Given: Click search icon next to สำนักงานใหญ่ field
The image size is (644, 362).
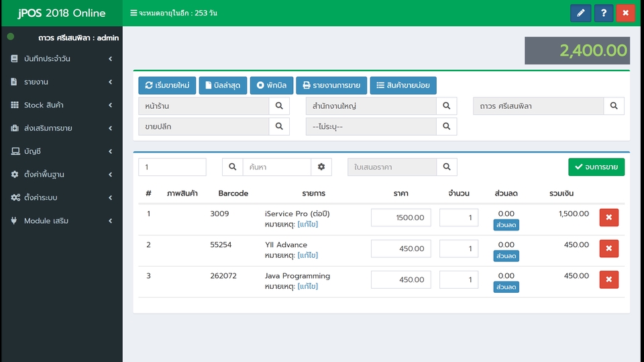Looking at the screenshot, I should click(x=447, y=105).
